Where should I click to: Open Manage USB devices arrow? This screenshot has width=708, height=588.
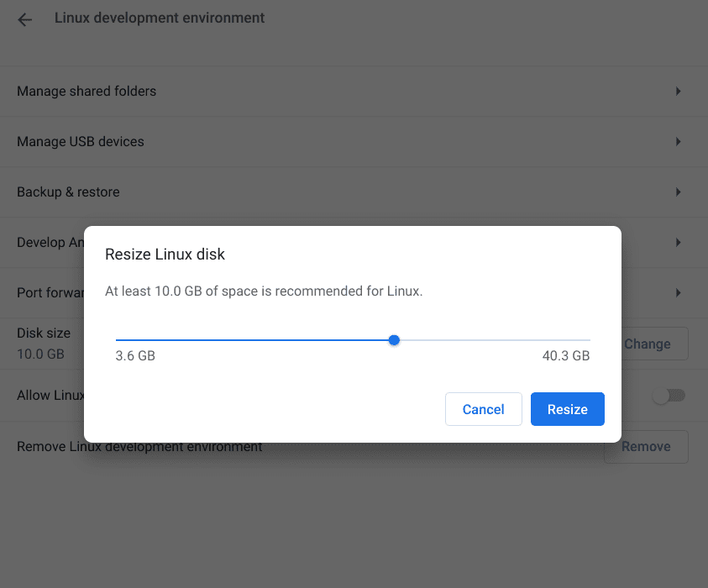click(x=679, y=142)
